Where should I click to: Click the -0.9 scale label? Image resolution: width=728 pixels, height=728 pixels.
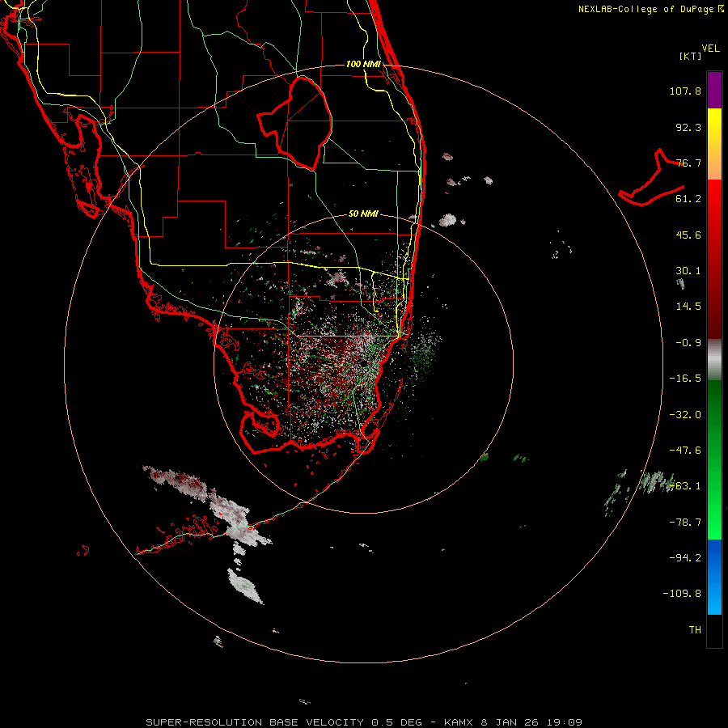[688, 343]
